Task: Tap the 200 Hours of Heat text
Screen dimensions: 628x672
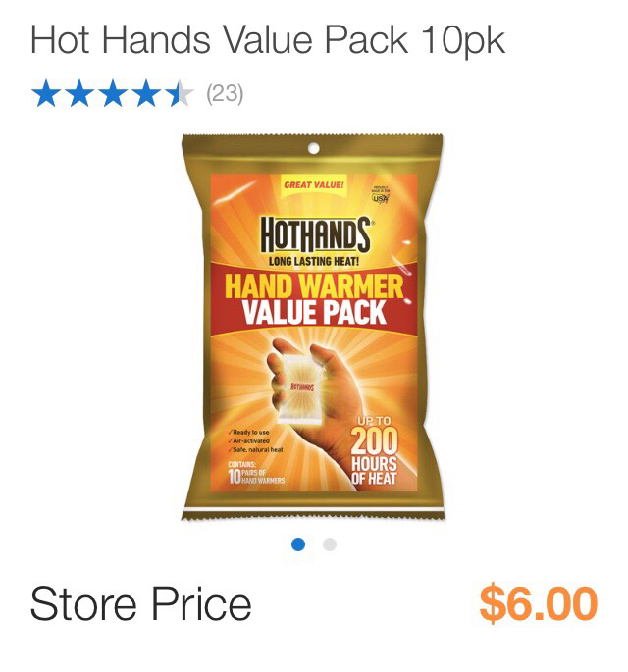Action: click(x=374, y=450)
